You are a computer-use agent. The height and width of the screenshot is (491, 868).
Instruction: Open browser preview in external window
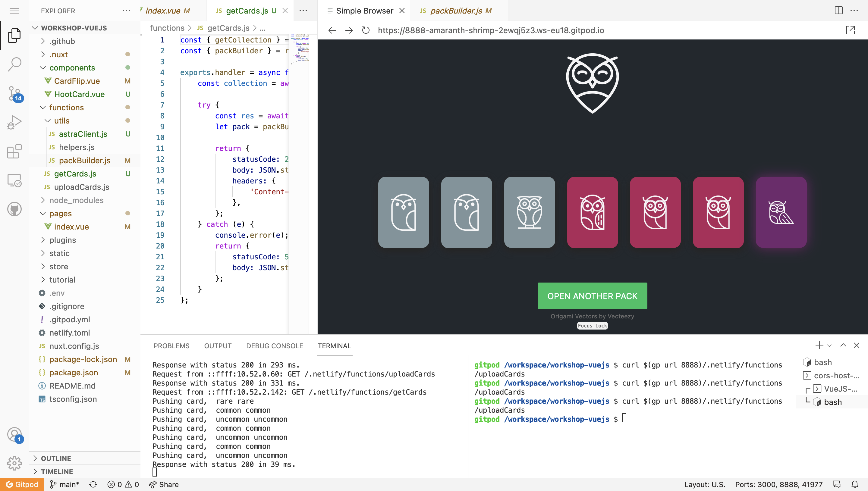coord(851,30)
